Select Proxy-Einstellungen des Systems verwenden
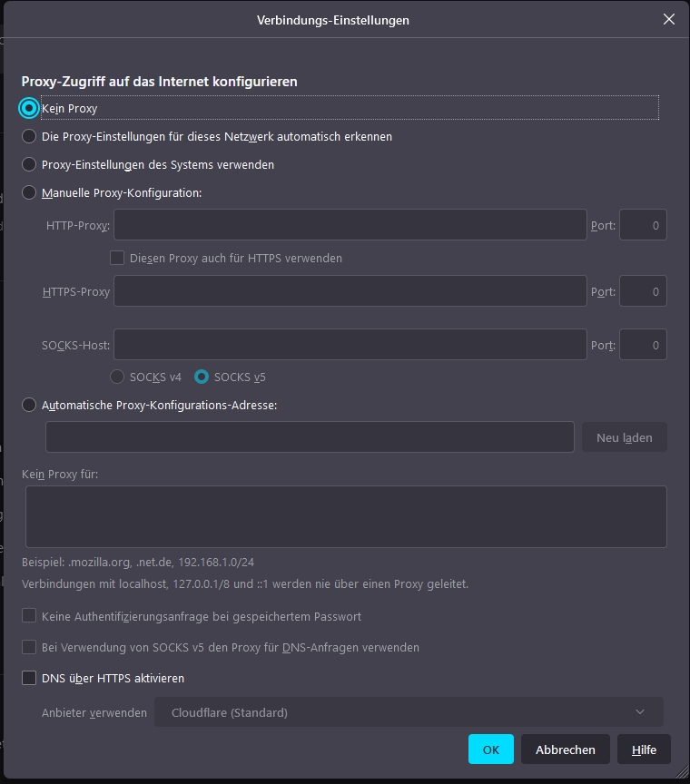Image resolution: width=690 pixels, height=784 pixels. [30, 164]
